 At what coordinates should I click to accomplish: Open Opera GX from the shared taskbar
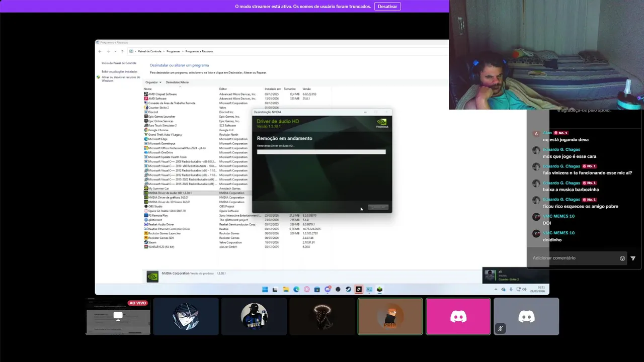(306, 290)
